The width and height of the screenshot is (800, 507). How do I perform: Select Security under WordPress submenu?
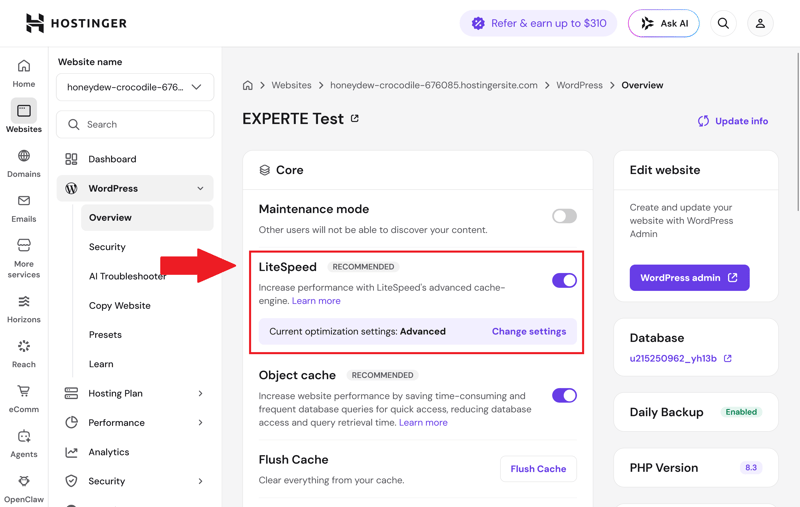coord(107,247)
